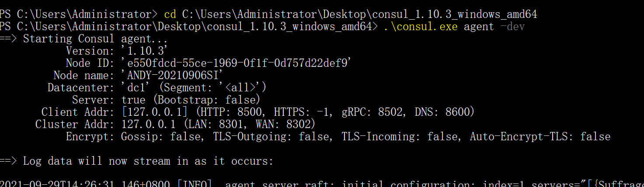Click the 'Starting Consul agent...' line
The image size is (644, 187).
95,39
